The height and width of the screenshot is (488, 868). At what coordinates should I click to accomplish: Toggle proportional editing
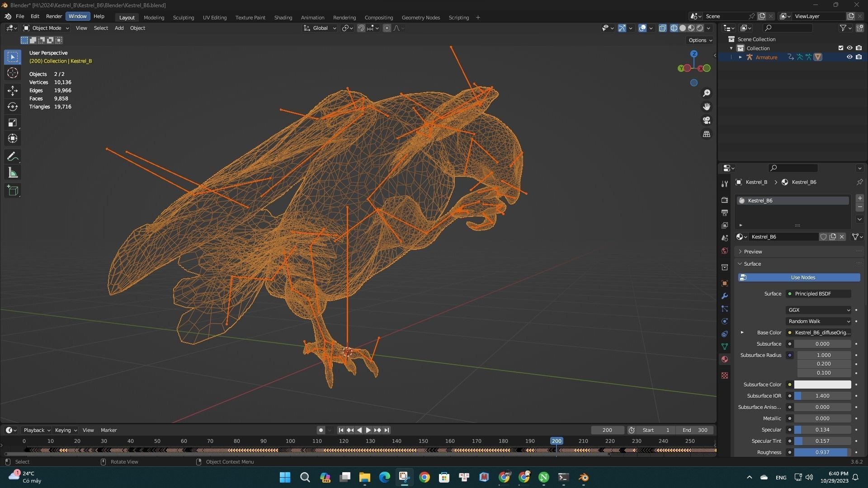pos(387,28)
